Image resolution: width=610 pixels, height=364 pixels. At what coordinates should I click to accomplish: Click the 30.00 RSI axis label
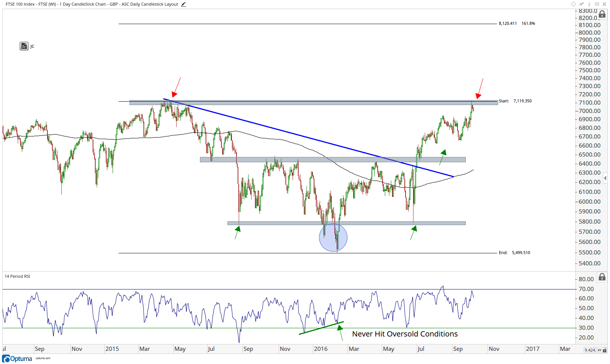586,328
